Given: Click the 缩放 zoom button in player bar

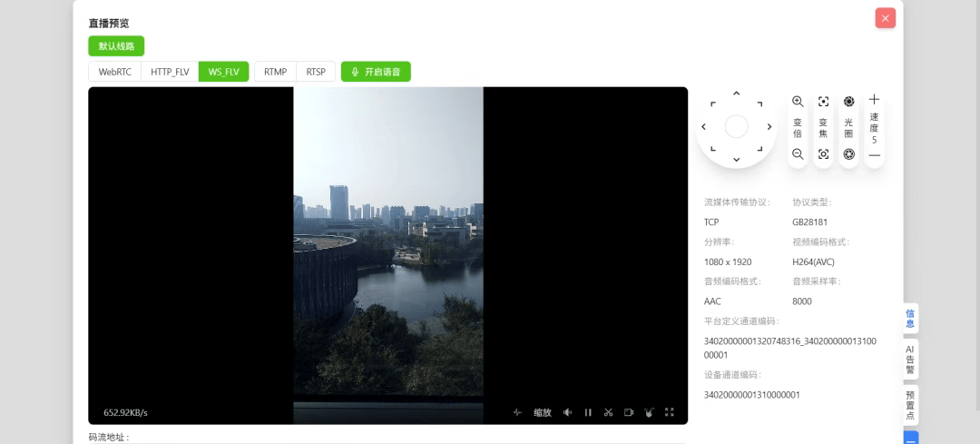Looking at the screenshot, I should pyautogui.click(x=542, y=412).
